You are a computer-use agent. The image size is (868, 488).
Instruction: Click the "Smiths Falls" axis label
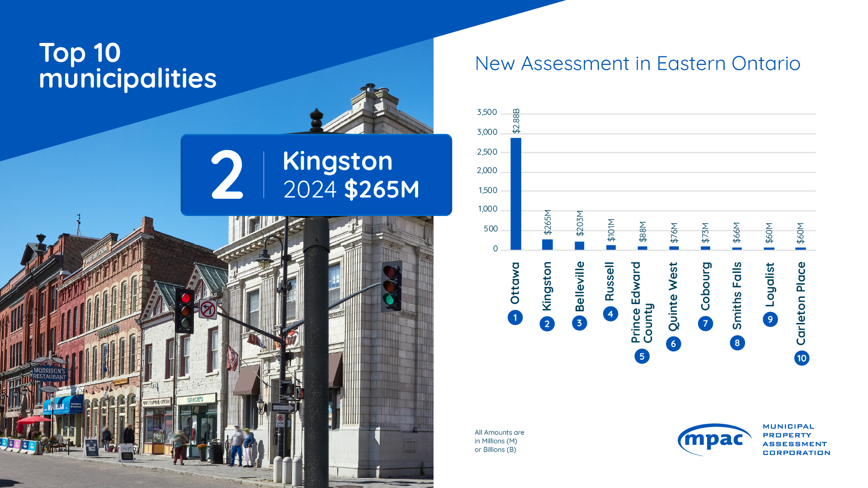click(737, 296)
